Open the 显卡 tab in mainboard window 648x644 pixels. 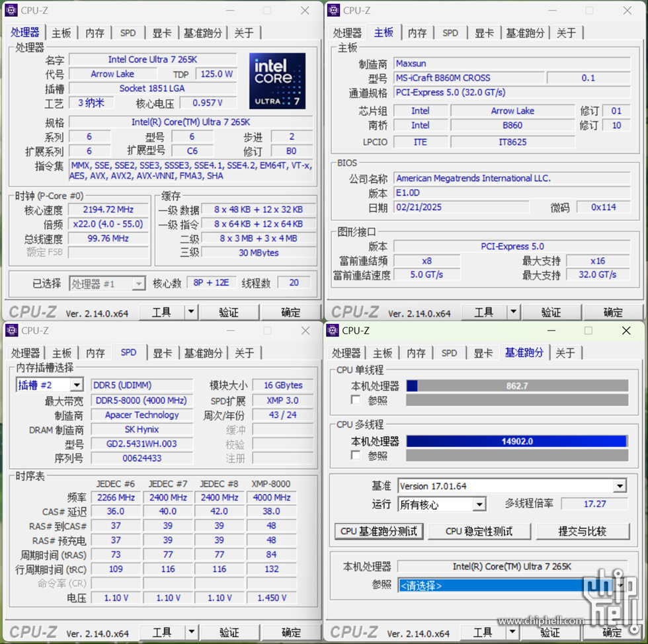(x=484, y=33)
